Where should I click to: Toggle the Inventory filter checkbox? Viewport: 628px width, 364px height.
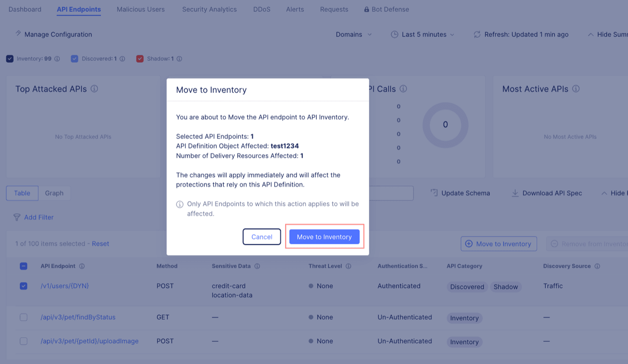click(x=10, y=59)
